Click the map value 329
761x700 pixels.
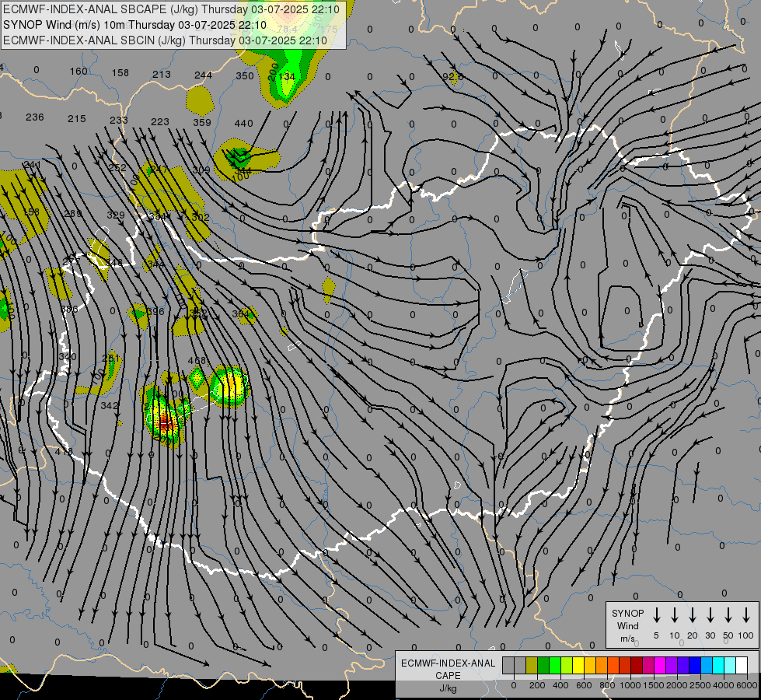pyautogui.click(x=116, y=215)
